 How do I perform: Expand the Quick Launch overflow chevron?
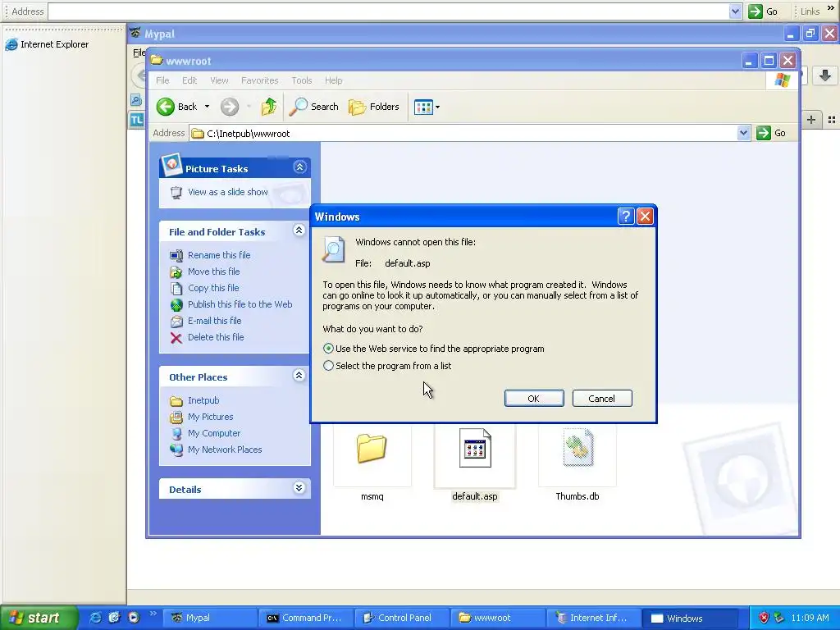coord(153,613)
